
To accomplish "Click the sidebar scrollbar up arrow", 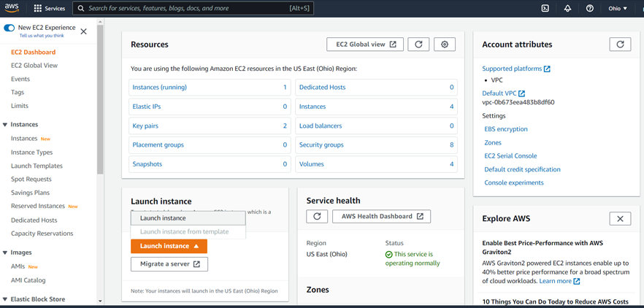I will pyautogui.click(x=100, y=21).
